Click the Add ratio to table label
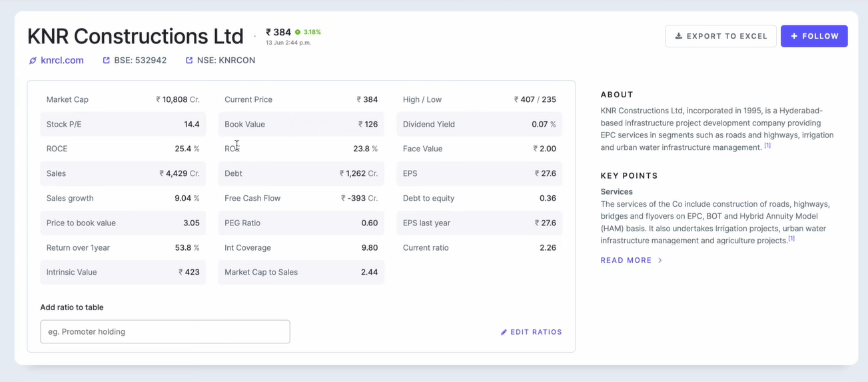This screenshot has width=868, height=382. 72,307
